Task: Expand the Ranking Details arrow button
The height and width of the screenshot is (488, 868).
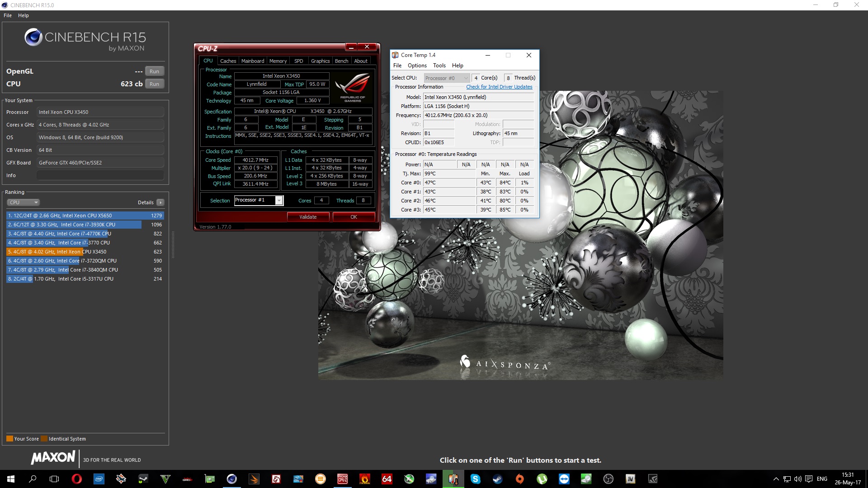Action: click(x=160, y=202)
